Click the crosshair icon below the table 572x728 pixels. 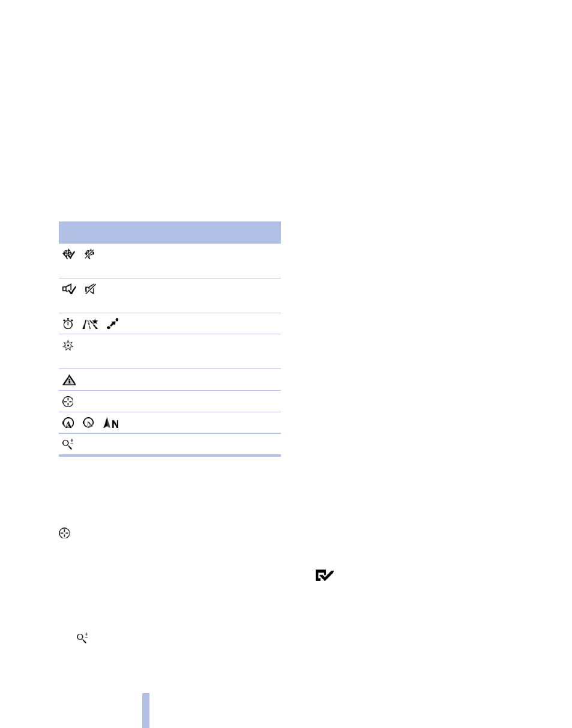click(x=65, y=533)
